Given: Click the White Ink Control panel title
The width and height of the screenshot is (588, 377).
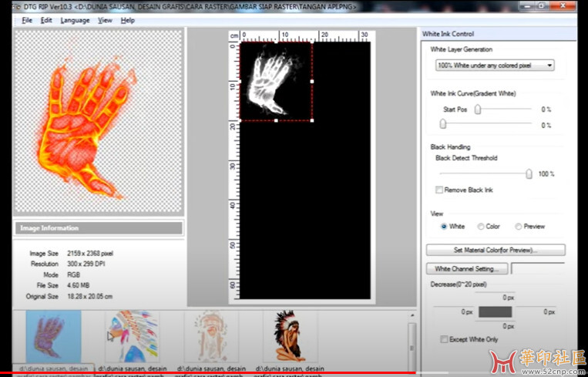Looking at the screenshot, I should tap(448, 34).
